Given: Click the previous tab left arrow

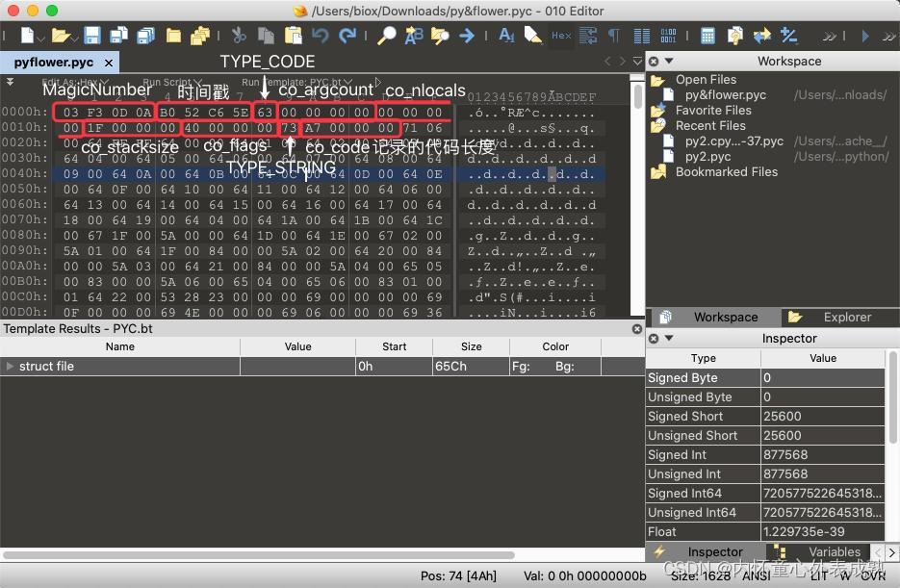Looking at the screenshot, I should click(607, 61).
